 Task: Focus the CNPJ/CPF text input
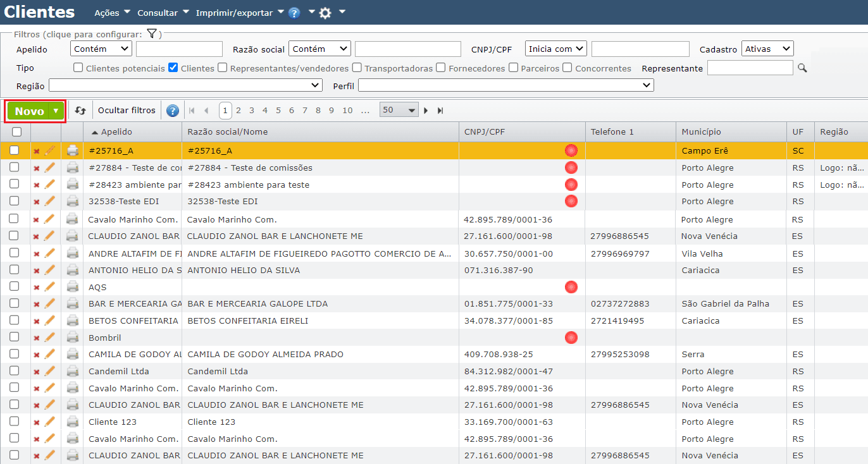tap(640, 49)
